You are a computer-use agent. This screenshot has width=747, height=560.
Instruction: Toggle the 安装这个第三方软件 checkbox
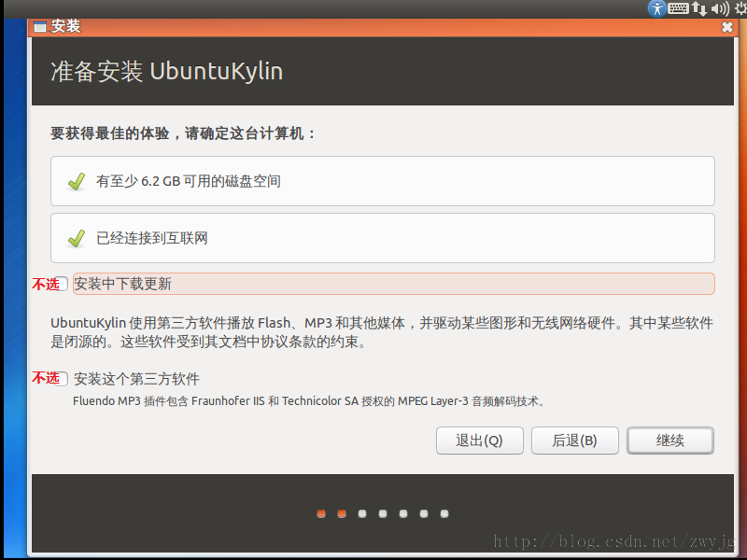click(x=63, y=379)
